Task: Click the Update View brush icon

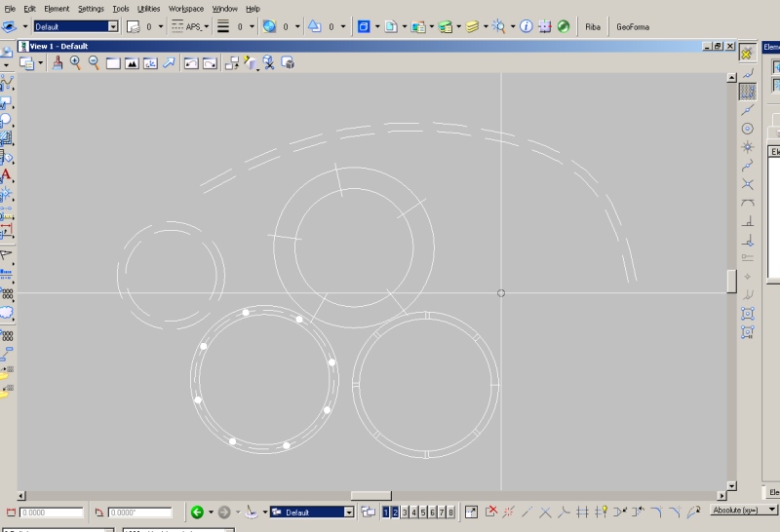Action: (58, 63)
